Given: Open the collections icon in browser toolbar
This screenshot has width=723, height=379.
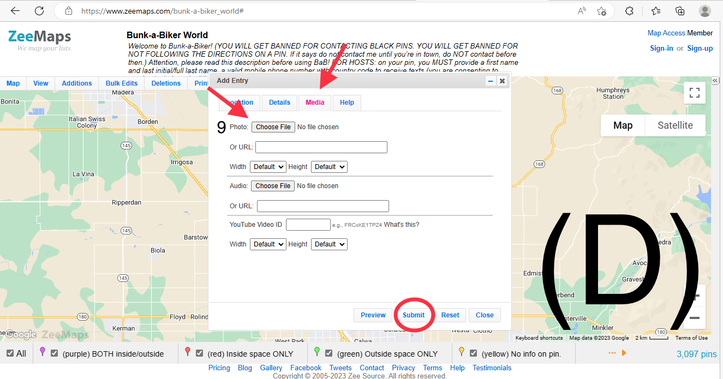Looking at the screenshot, I should point(680,11).
